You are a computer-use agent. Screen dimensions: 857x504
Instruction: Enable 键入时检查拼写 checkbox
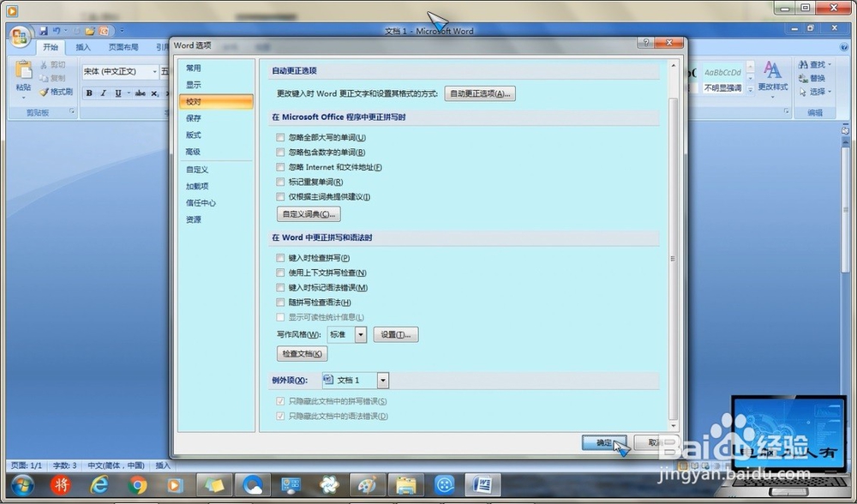click(280, 257)
